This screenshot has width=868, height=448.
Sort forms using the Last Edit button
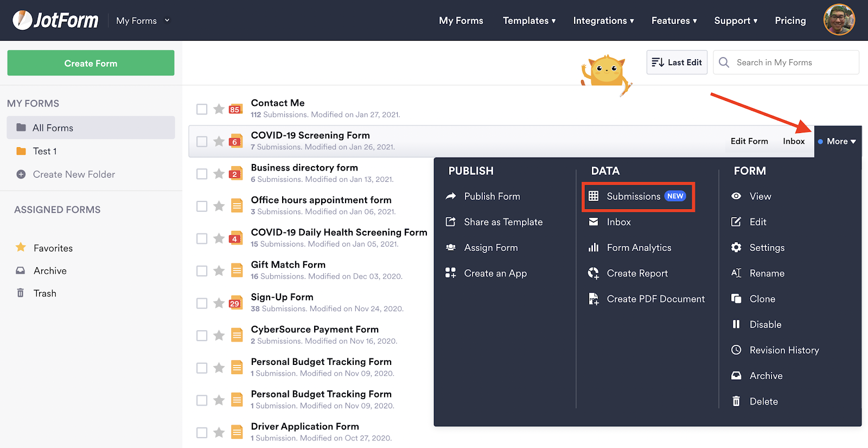676,62
